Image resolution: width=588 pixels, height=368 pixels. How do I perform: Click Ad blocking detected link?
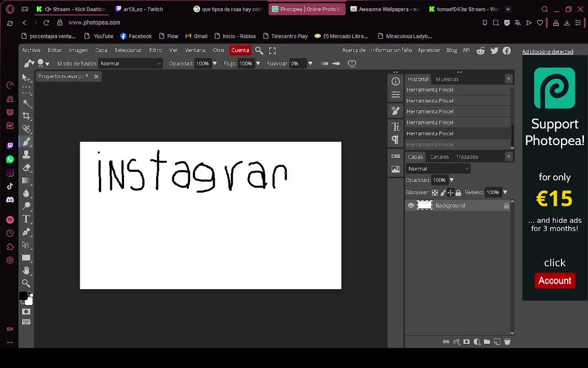point(548,52)
